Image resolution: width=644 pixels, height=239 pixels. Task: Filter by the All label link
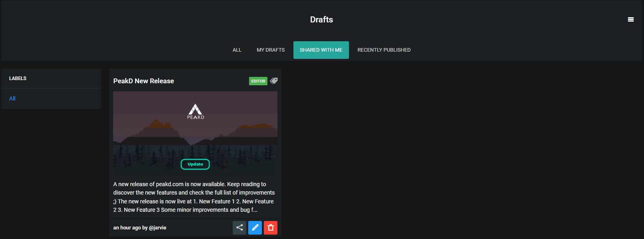click(12, 98)
